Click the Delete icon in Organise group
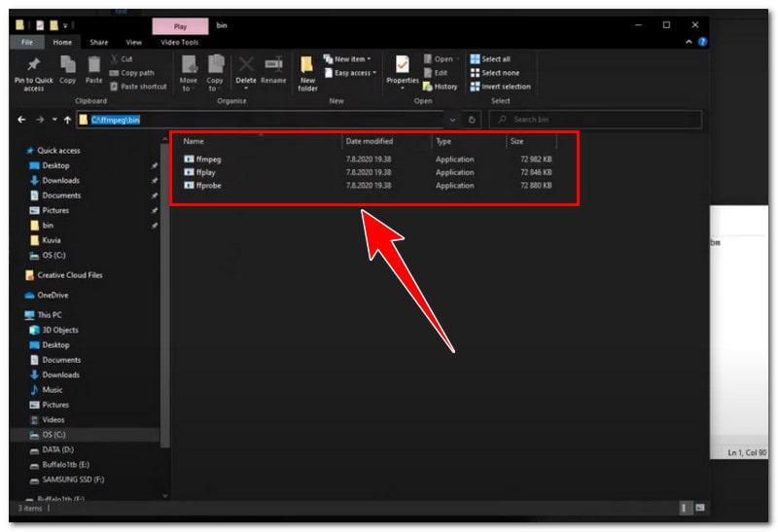 coord(246,68)
